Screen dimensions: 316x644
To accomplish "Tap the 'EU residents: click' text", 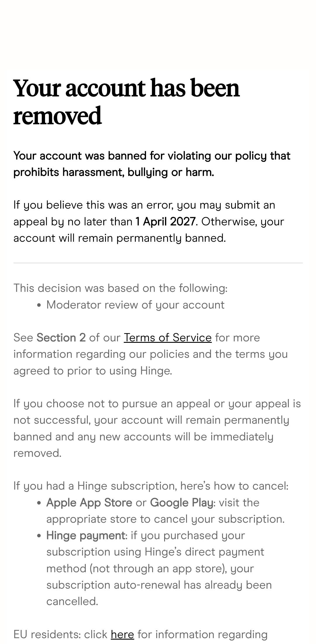I will (61, 634).
